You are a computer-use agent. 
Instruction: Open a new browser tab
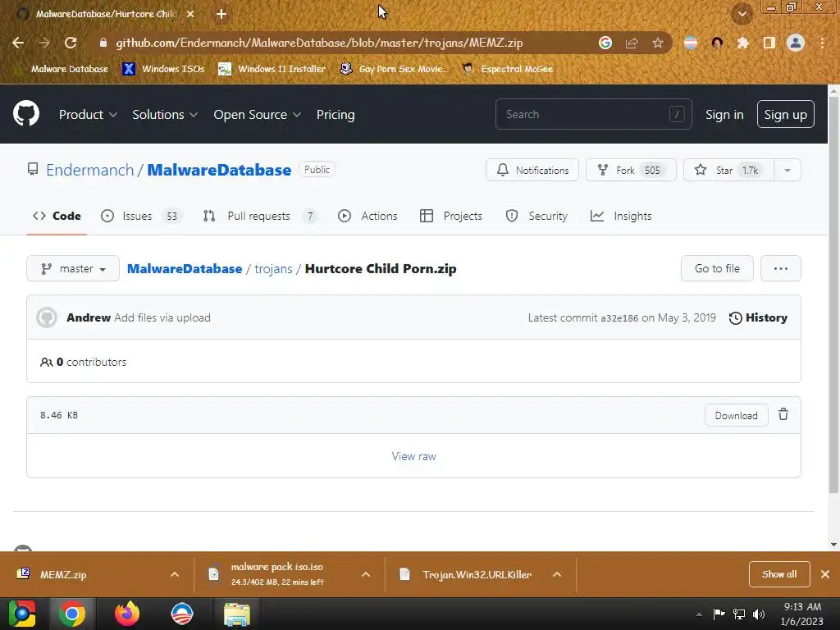click(221, 14)
